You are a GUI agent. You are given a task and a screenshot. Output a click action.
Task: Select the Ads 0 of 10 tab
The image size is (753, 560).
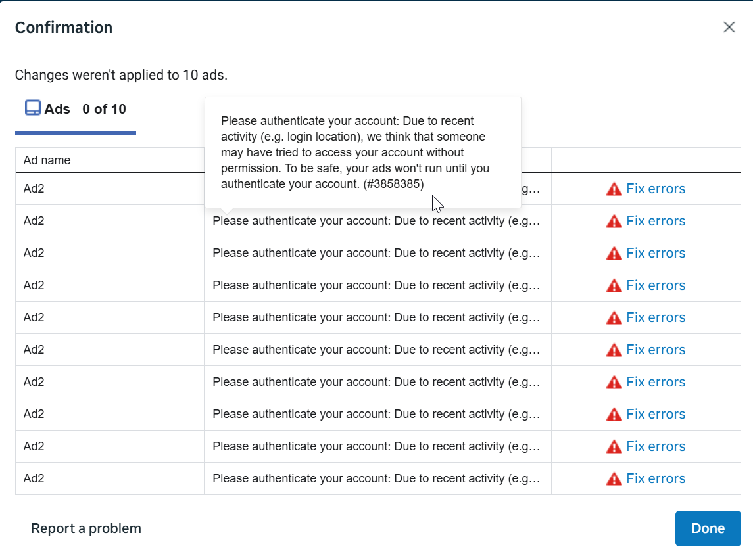pos(76,109)
